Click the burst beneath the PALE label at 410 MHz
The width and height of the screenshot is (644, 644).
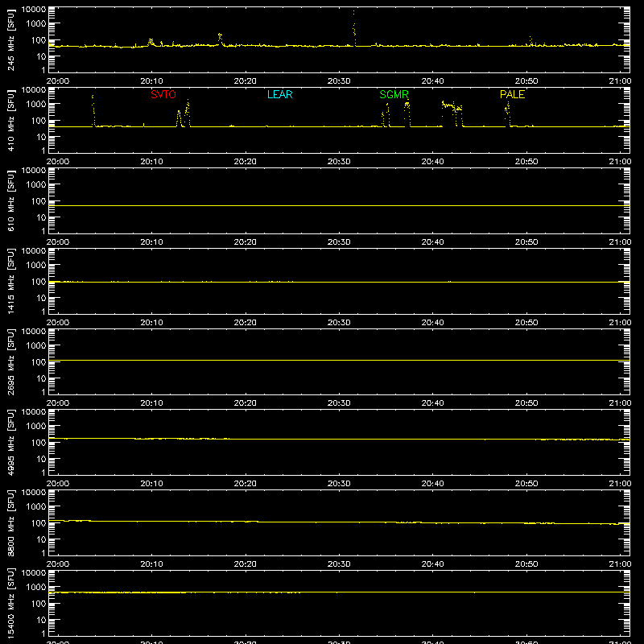[x=508, y=114]
